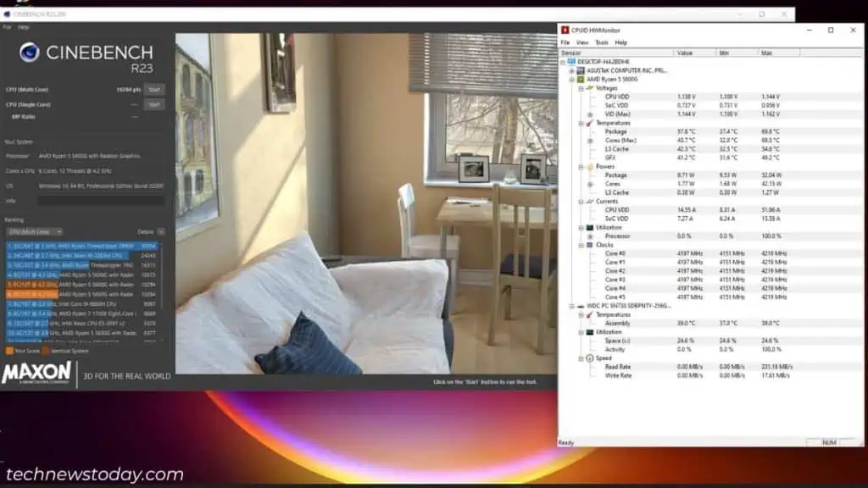Expand the VID (Max) row

point(590,114)
